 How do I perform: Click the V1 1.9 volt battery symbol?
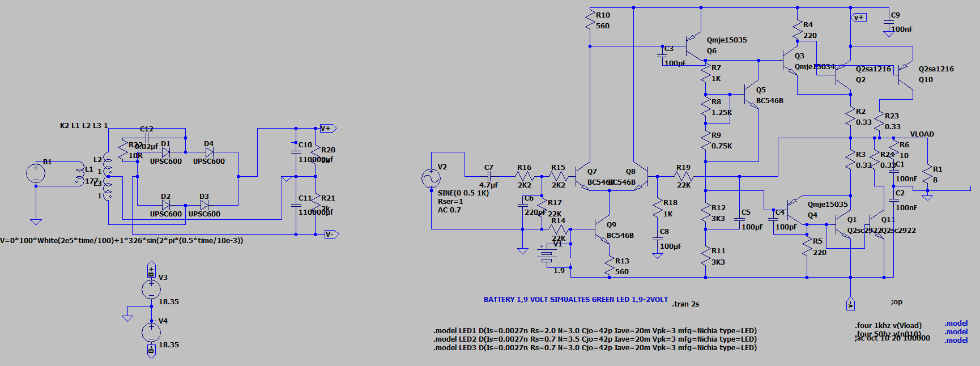coord(546,257)
